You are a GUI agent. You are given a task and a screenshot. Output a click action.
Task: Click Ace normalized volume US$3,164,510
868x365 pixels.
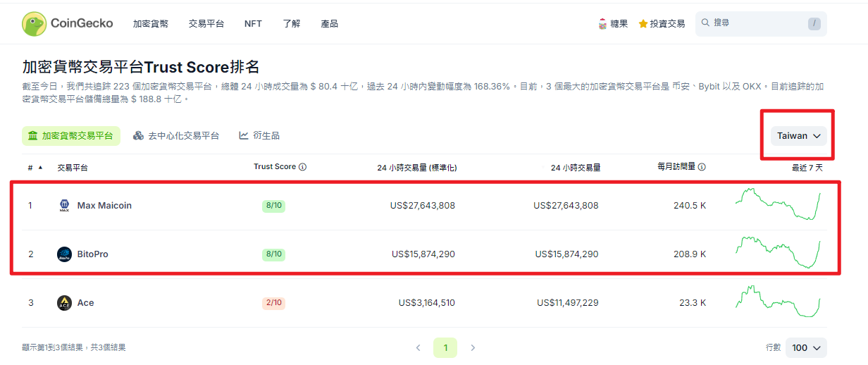427,303
